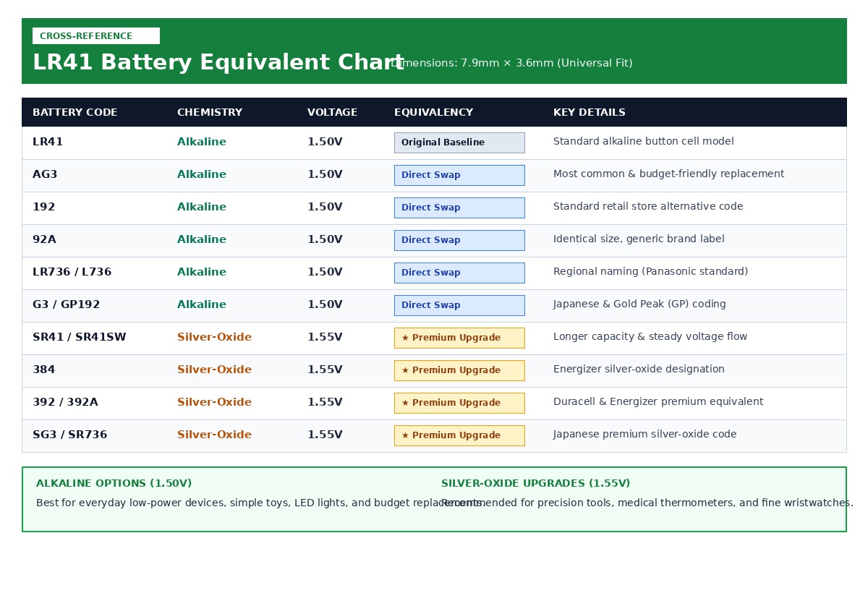Click the Direct Swap badge for AG3
The width and height of the screenshot is (868, 593).
click(459, 175)
